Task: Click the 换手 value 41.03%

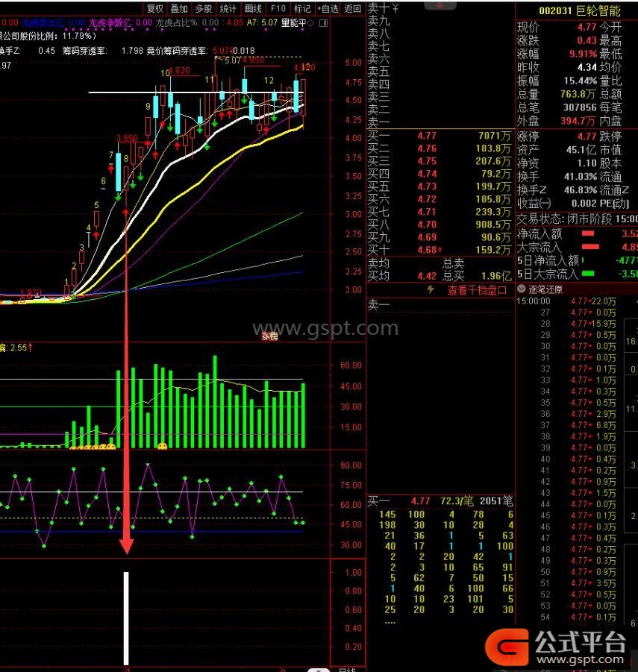Action: click(x=580, y=177)
